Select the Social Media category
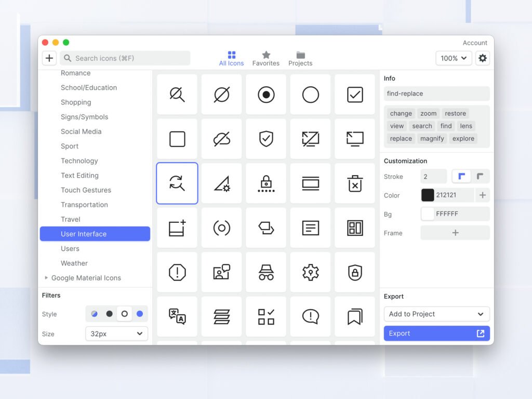This screenshot has width=532, height=399. click(81, 131)
